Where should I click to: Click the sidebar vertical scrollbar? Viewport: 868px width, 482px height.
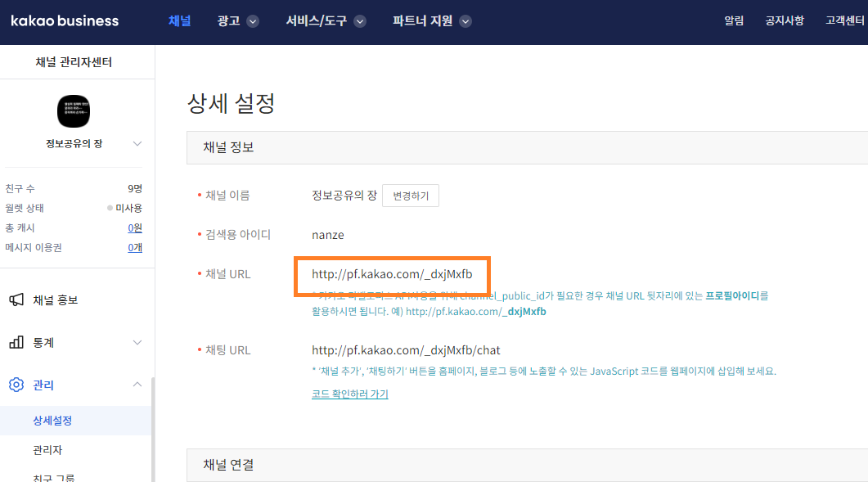(x=153, y=430)
